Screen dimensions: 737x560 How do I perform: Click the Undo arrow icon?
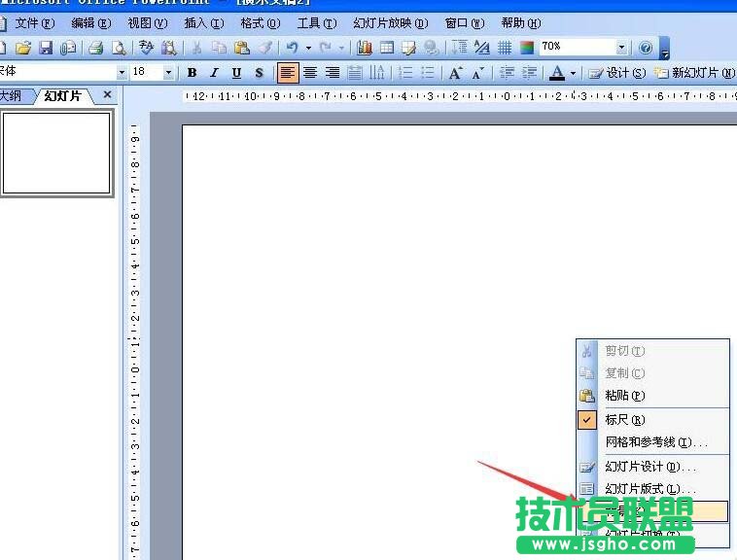pyautogui.click(x=292, y=48)
